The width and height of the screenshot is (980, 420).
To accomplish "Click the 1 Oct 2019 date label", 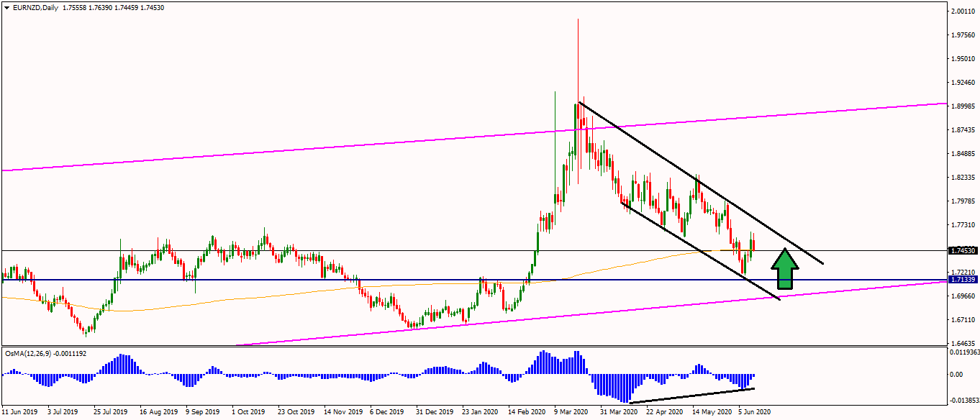I will [249, 412].
